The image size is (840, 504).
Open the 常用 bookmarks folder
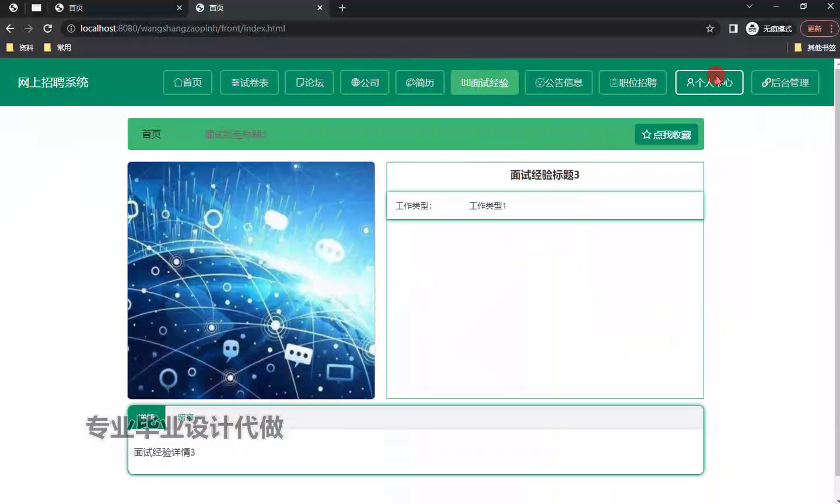pos(58,48)
